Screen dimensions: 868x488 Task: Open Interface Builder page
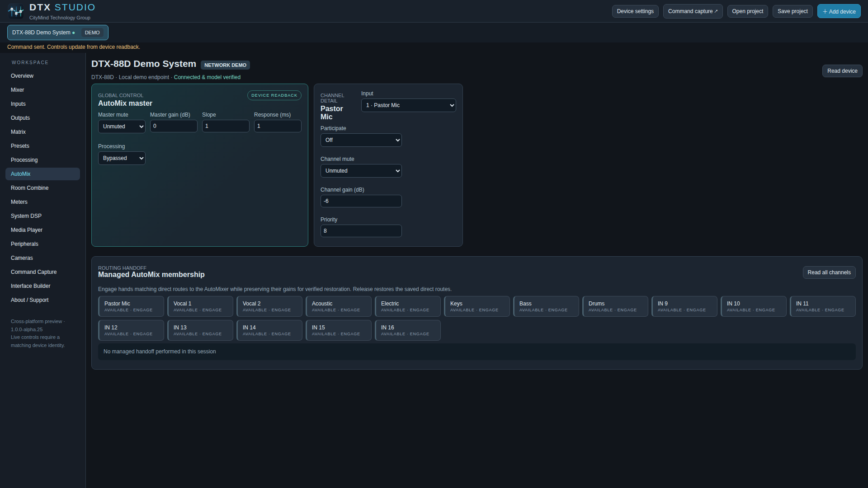point(42,286)
